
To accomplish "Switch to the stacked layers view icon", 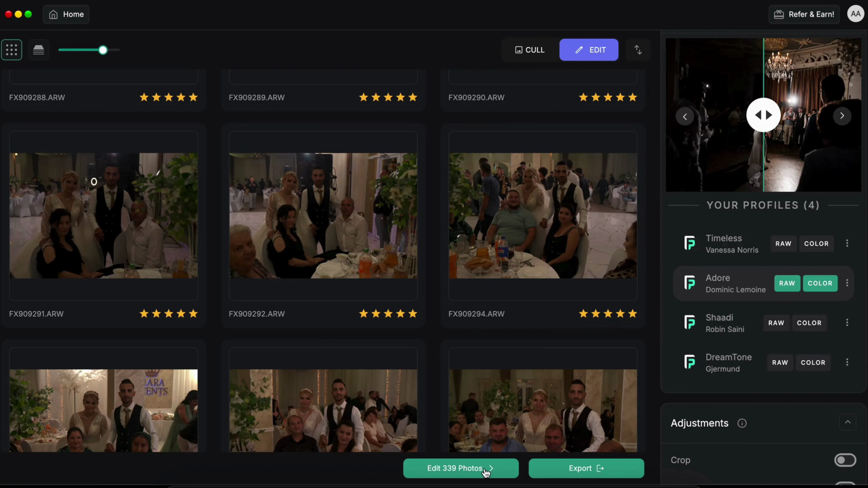I will 38,49.
